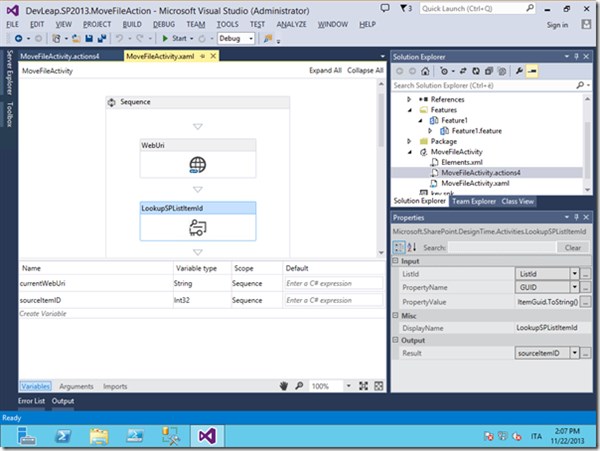Click the Refresh icon in Solution Explorer
The height and width of the screenshot is (451, 600).
pos(476,71)
